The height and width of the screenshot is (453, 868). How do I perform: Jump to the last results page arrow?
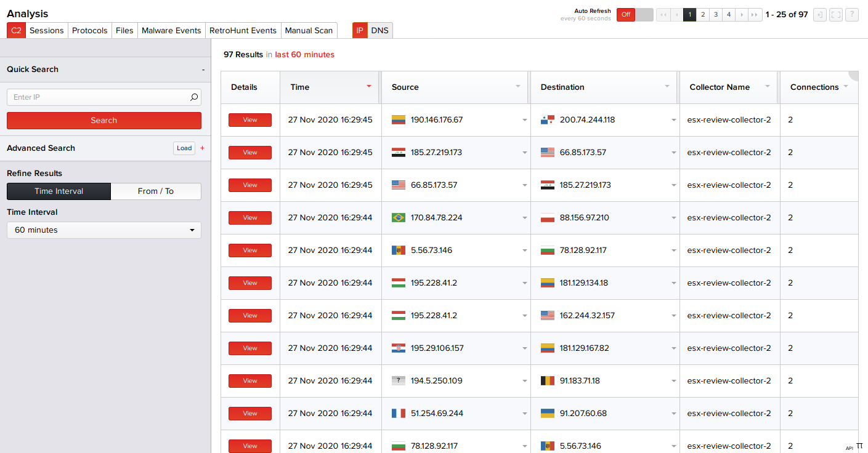click(x=755, y=15)
